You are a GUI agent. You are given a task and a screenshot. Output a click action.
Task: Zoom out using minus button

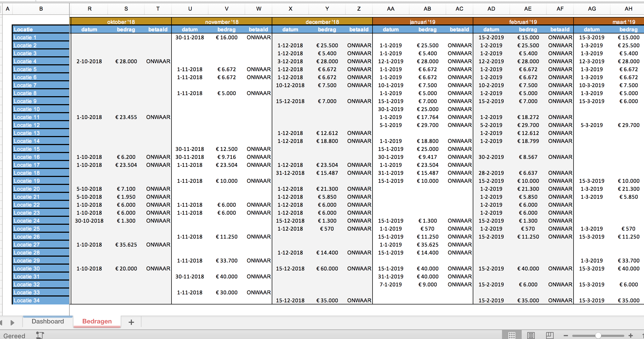coord(566,336)
